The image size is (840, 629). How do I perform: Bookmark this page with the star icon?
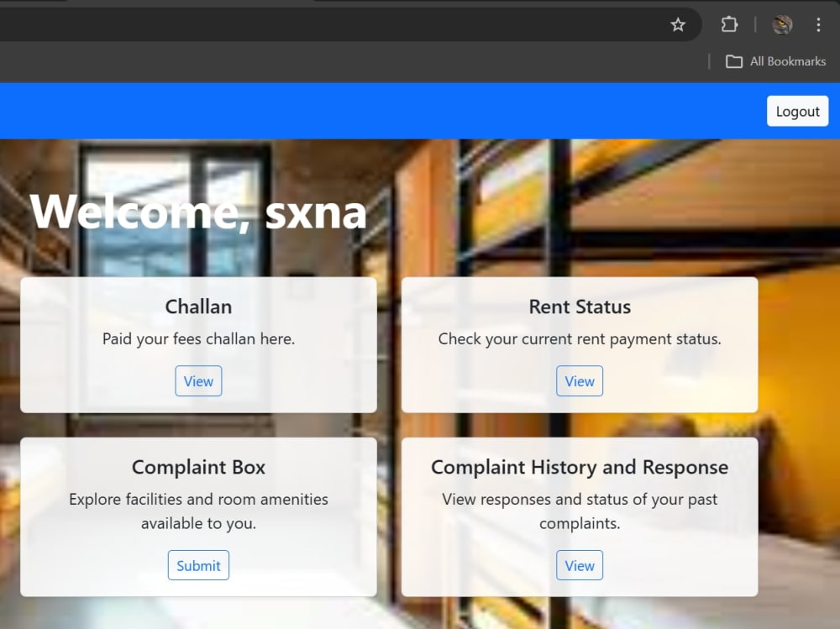pos(678,24)
